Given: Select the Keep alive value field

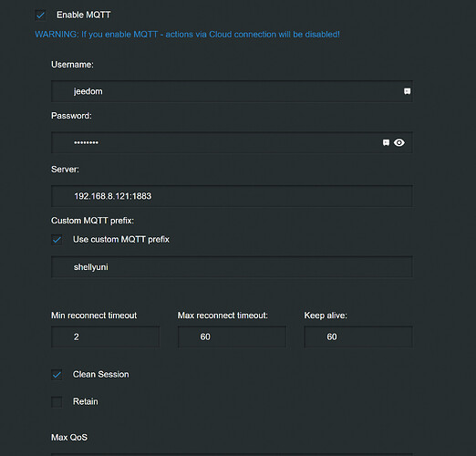Looking at the screenshot, I should [358, 337].
